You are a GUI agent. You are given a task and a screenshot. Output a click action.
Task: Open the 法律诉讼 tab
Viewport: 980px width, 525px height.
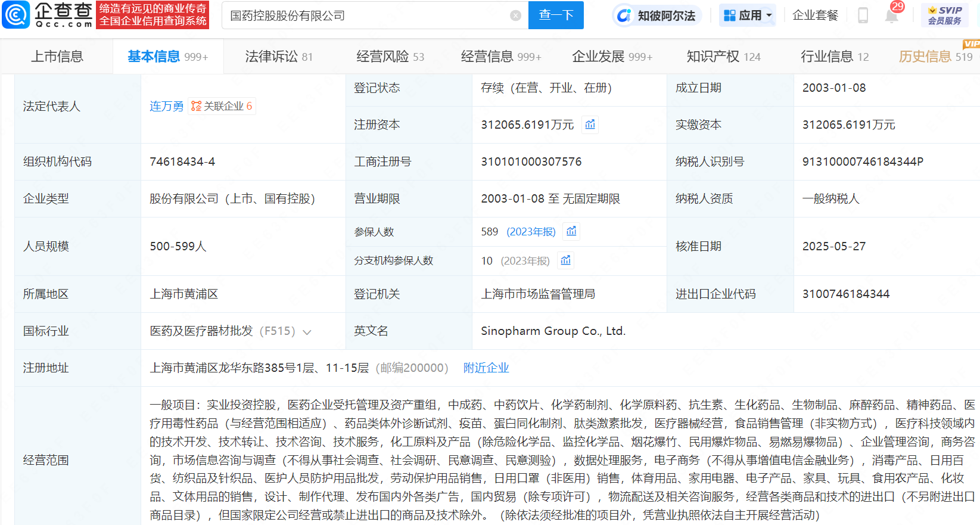pos(279,57)
